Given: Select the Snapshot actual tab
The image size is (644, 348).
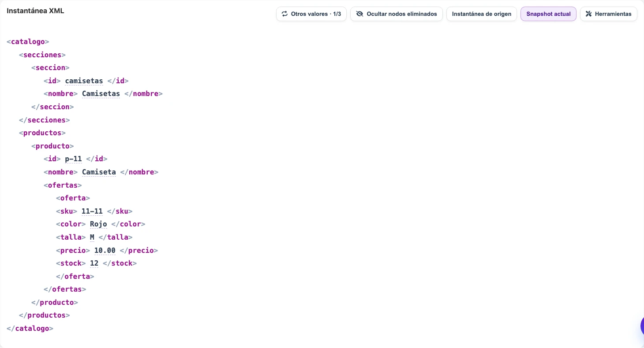Looking at the screenshot, I should click(x=548, y=14).
